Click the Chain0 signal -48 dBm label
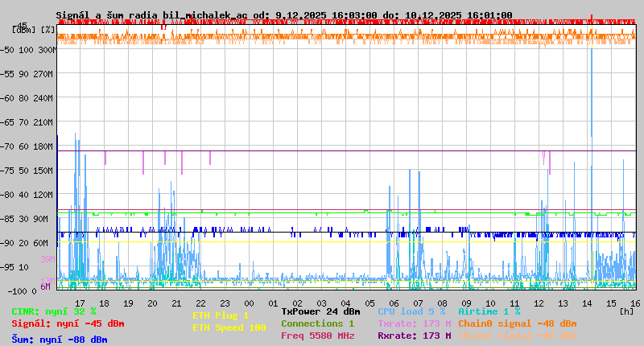The image size is (644, 346). pos(517,323)
